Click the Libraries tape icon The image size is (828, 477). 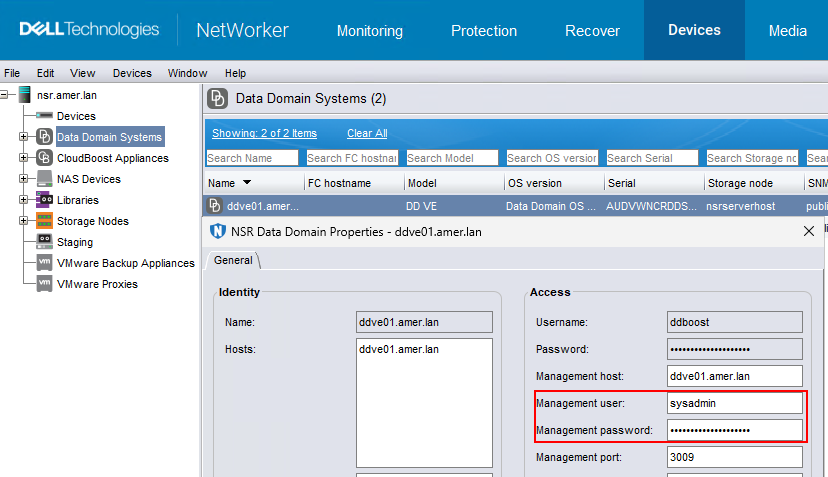pyautogui.click(x=44, y=200)
